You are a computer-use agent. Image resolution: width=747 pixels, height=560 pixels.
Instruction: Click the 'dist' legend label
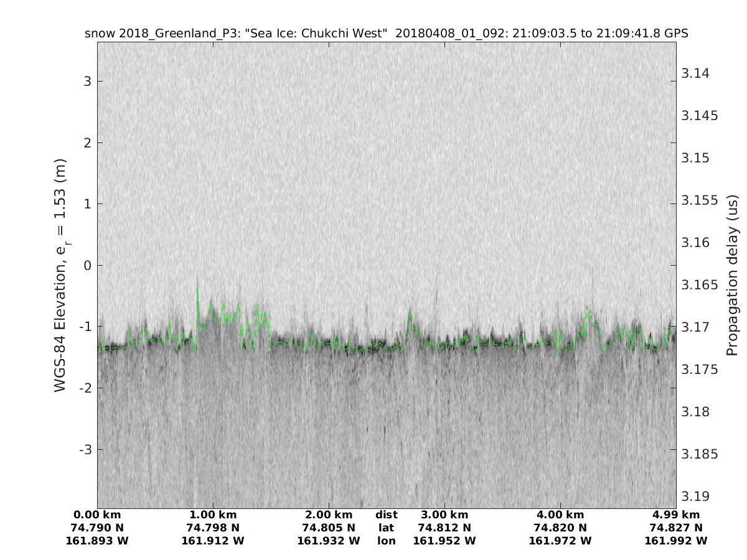[386, 515]
